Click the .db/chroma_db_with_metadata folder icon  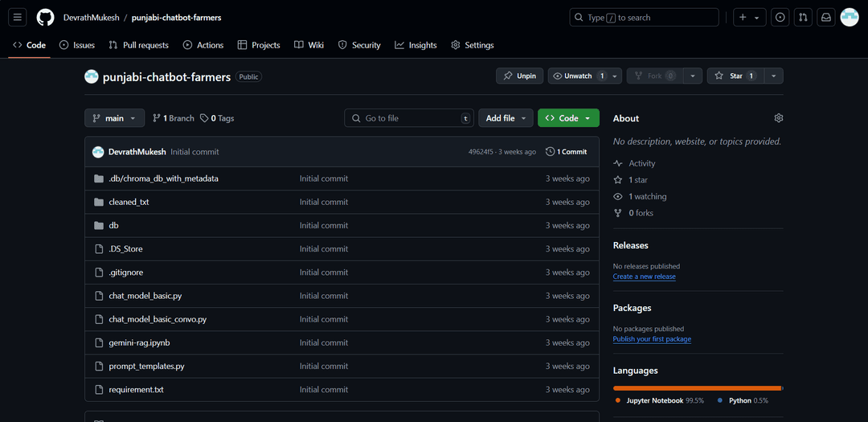pos(99,179)
